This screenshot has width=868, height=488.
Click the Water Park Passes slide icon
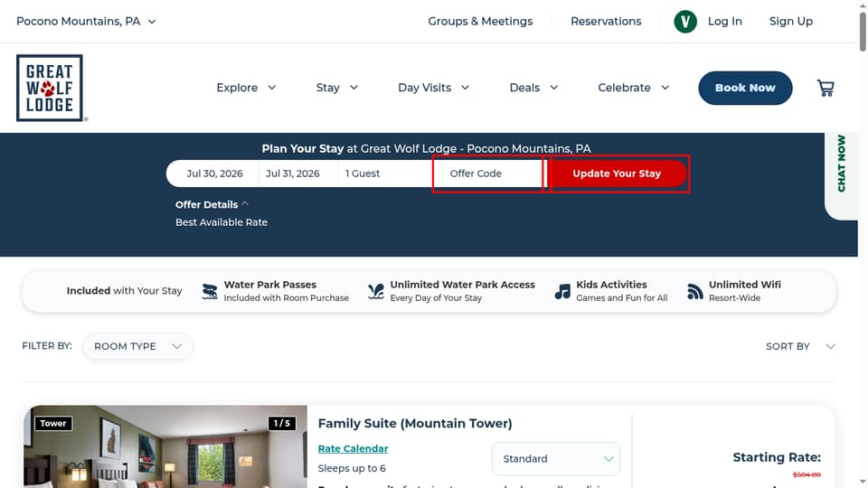tap(210, 291)
